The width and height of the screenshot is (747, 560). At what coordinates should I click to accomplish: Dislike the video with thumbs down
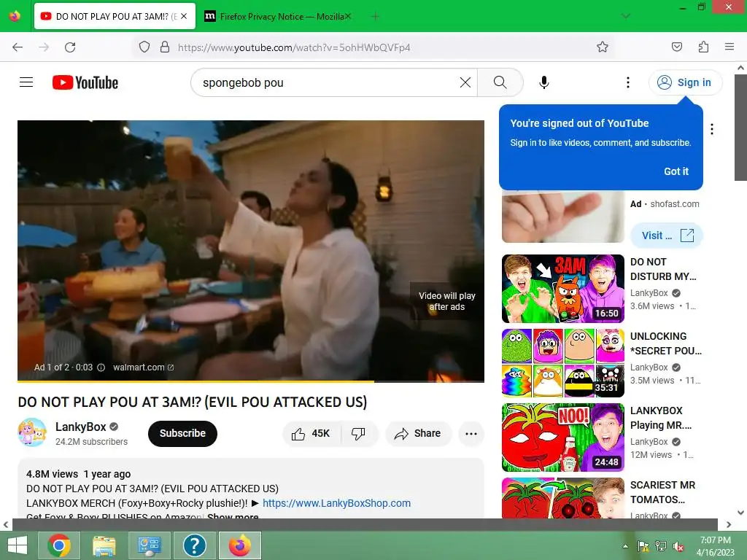point(358,434)
